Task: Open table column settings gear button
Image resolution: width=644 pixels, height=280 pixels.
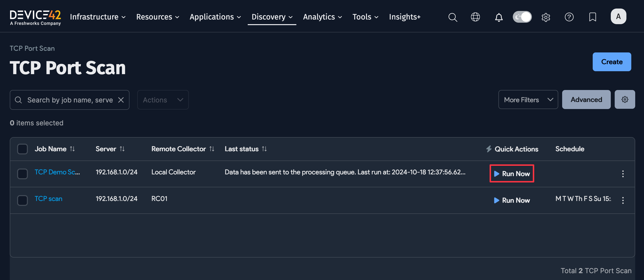Action: (x=624, y=99)
